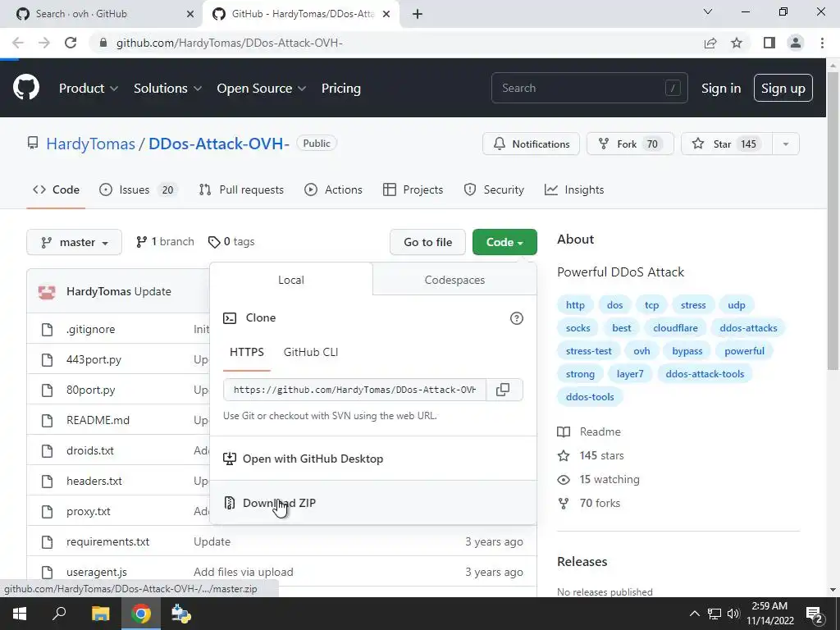Image resolution: width=840 pixels, height=630 pixels.
Task: Open Windows taskbar search icon
Action: coord(59,614)
